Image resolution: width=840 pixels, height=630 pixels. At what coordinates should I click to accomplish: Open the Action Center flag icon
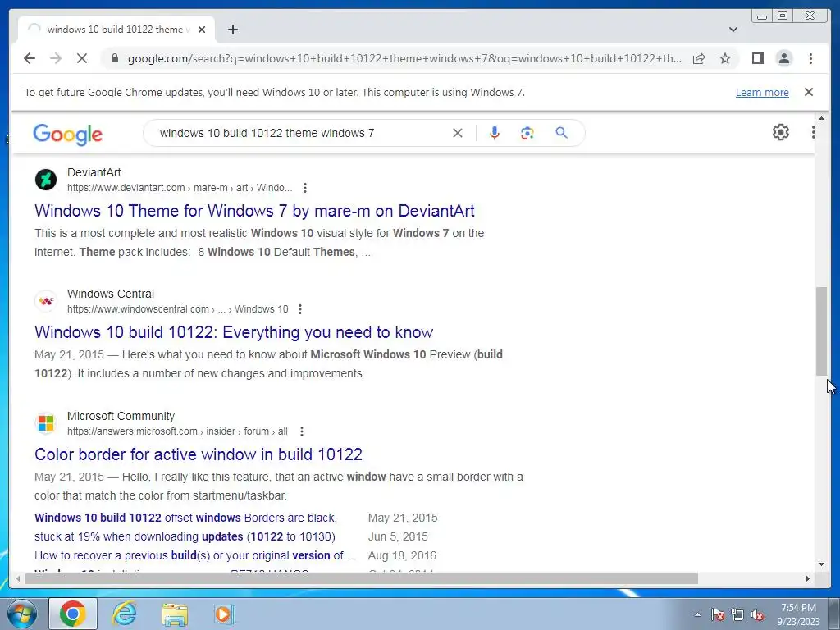tap(717, 615)
